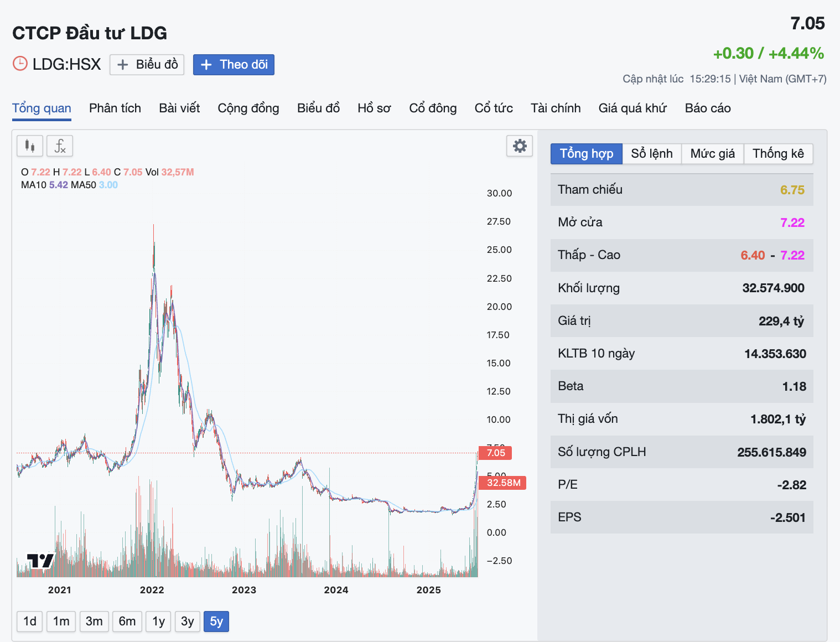Viewport: 840px width, 642px height.
Task: Click the 2025 label on time axis
Action: (428, 590)
